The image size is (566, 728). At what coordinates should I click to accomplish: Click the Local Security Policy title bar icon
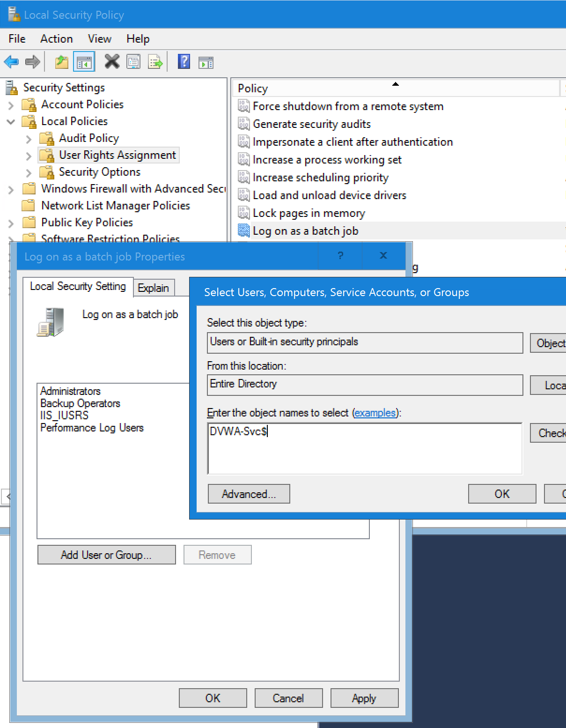tap(14, 15)
